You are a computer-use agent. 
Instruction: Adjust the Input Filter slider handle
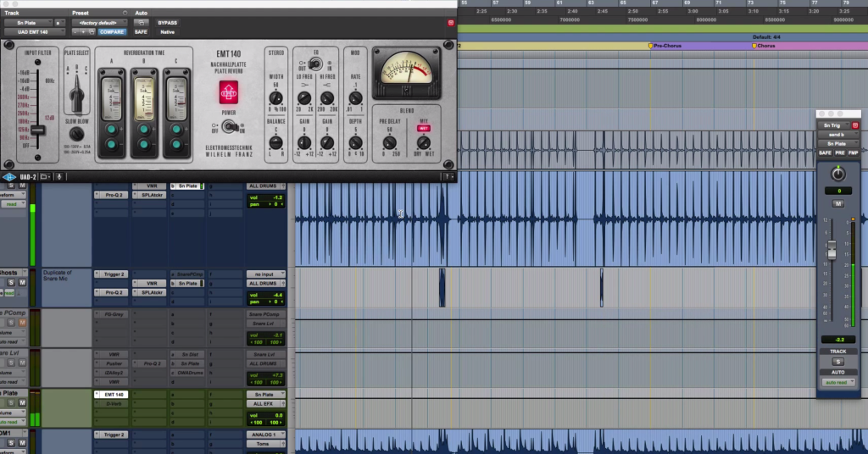(x=37, y=130)
